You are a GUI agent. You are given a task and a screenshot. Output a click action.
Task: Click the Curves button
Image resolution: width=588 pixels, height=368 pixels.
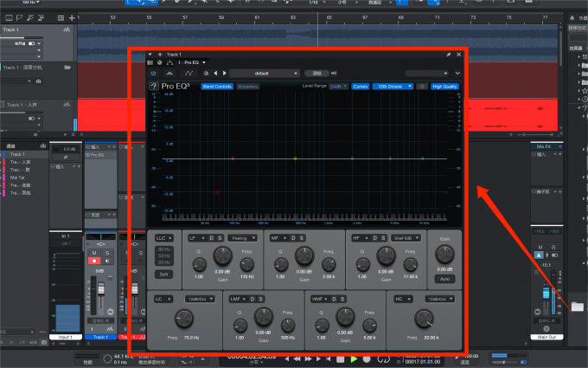click(x=361, y=87)
